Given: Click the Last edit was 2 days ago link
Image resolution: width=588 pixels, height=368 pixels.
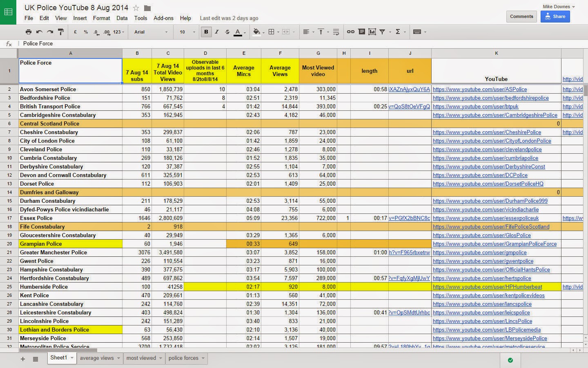Looking at the screenshot, I should click(229, 18).
